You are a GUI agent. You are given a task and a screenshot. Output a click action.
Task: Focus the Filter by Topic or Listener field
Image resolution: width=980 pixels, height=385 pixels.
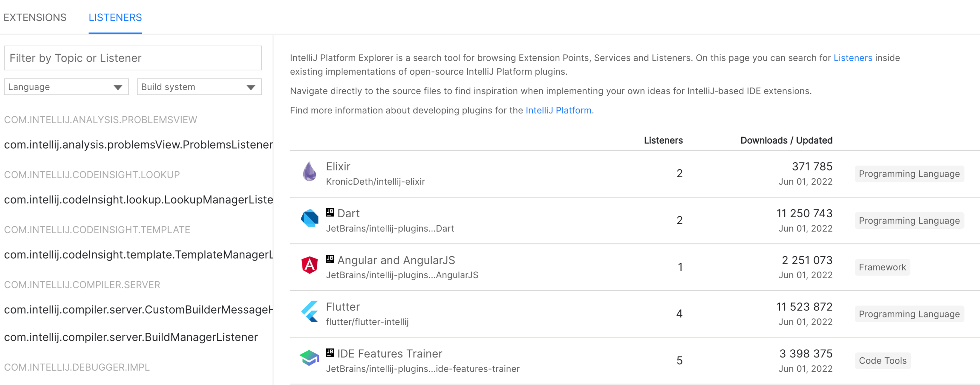133,58
